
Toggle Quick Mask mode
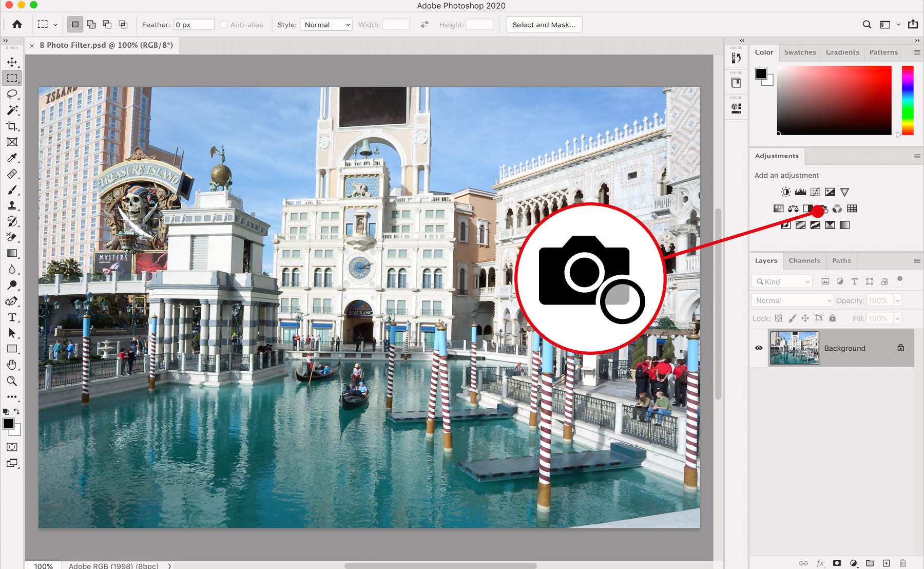coord(12,447)
